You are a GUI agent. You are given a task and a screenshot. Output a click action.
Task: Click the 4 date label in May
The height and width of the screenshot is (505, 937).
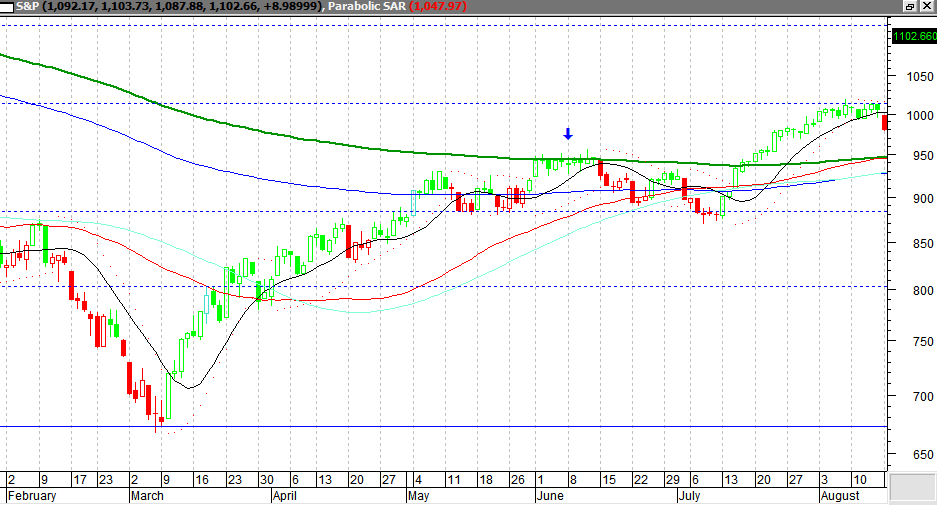(x=418, y=480)
